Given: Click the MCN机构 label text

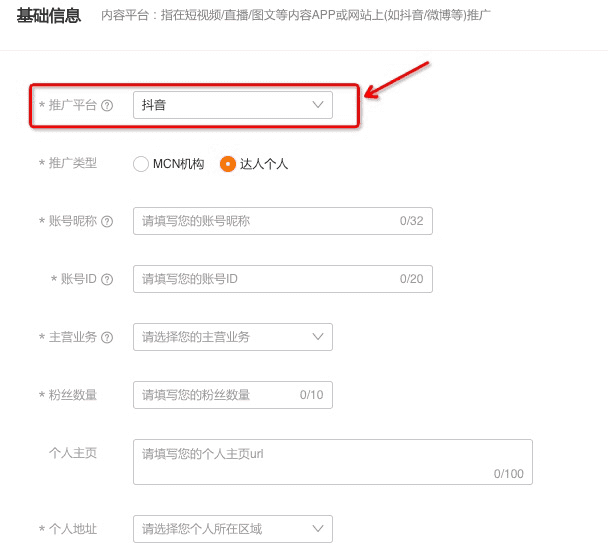Looking at the screenshot, I should click(177, 164).
